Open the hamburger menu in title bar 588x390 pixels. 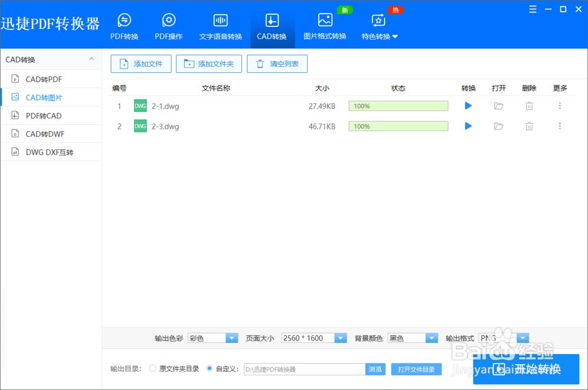[533, 9]
